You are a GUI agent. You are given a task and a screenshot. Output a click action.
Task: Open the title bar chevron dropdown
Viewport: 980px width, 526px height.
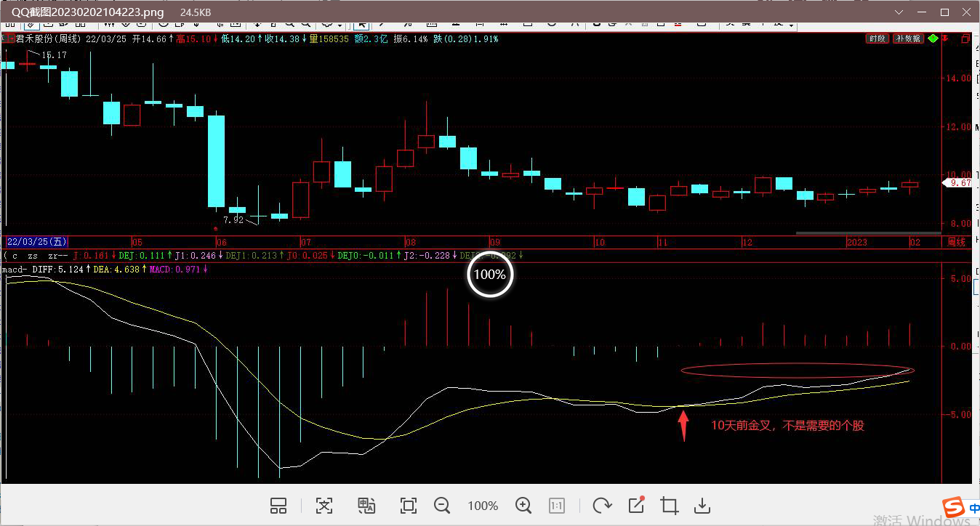(x=900, y=12)
